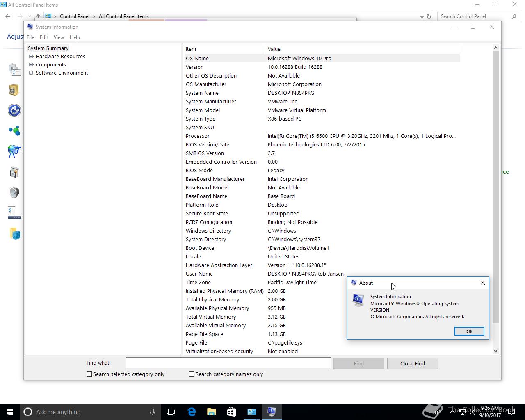Viewport: 525px width, 420px height.
Task: Click the Cortana circle icon
Action: [x=28, y=412]
